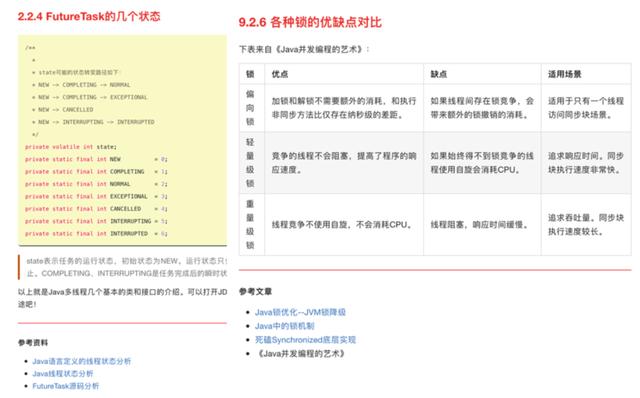Open the Java锁优化--JVM锁降级 link
Screen dimensions: 640x398
[x=300, y=312]
